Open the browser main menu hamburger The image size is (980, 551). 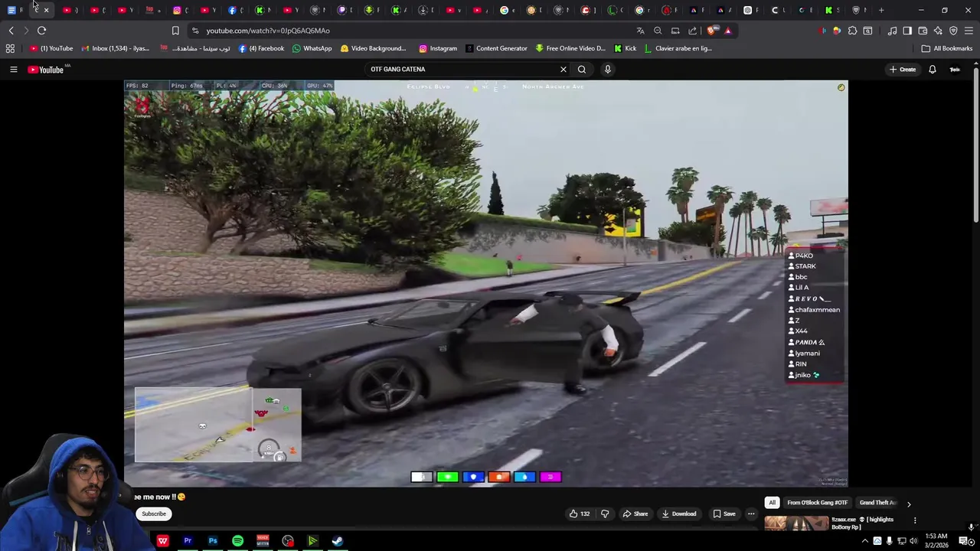coord(969,31)
